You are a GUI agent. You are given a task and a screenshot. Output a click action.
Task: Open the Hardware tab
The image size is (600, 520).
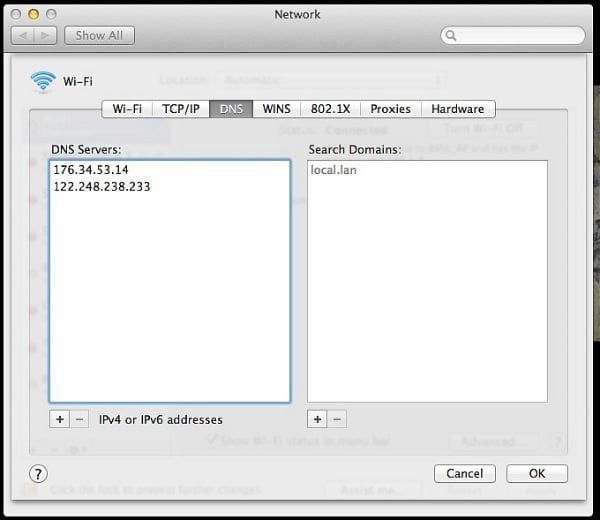click(x=458, y=109)
